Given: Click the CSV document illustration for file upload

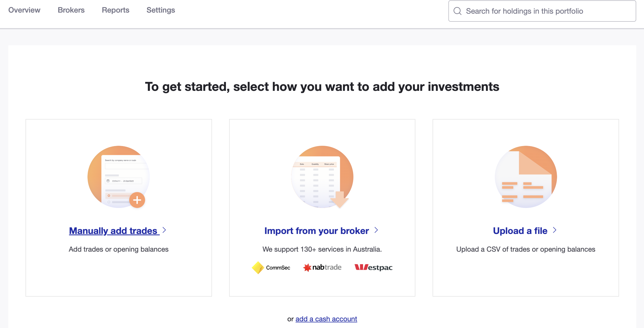Looking at the screenshot, I should coord(525,177).
